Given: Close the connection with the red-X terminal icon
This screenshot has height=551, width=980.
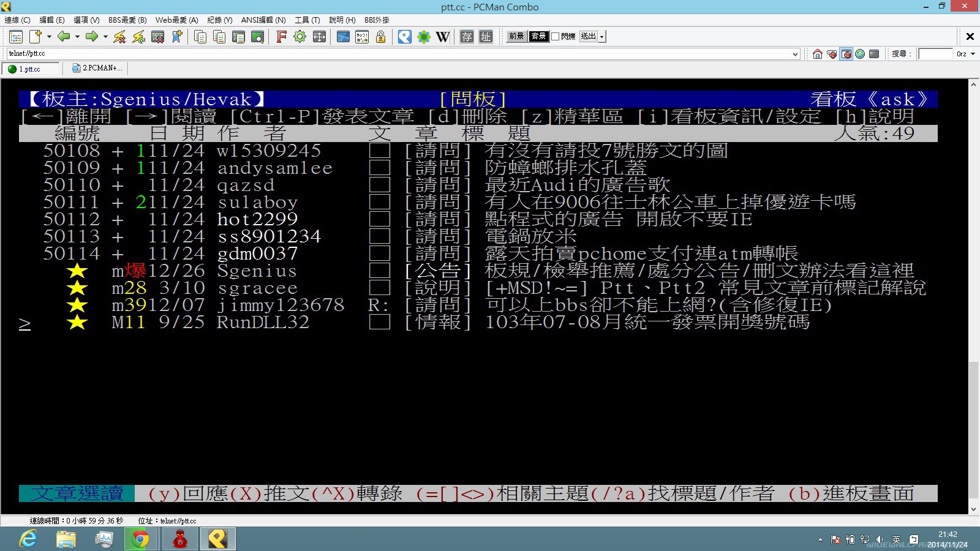Looking at the screenshot, I should click(x=158, y=37).
